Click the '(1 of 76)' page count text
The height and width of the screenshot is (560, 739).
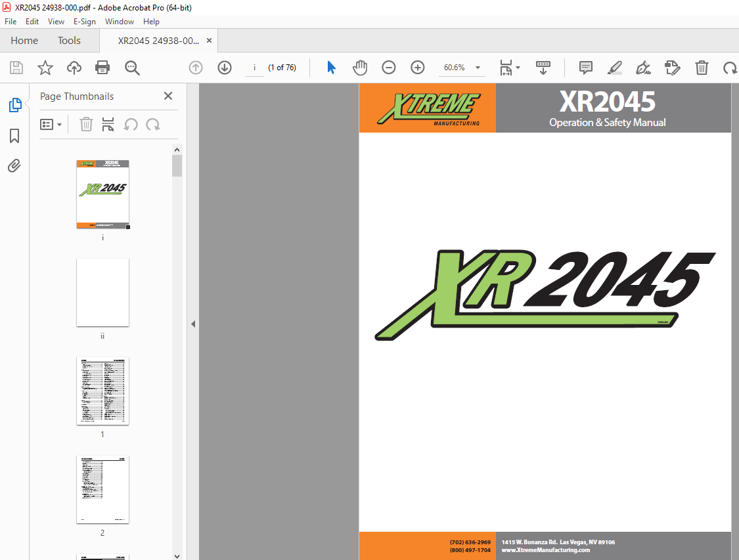pos(282,68)
